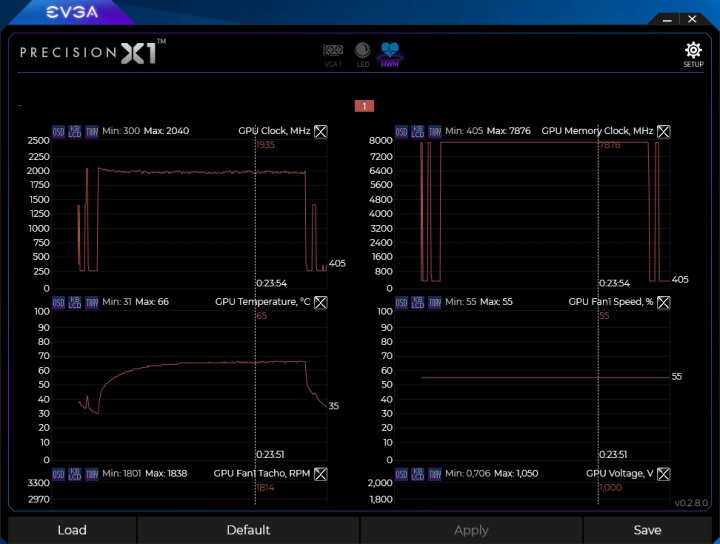Open the SETUP gear menu
Image resolution: width=720 pixels, height=544 pixels.
(x=693, y=55)
